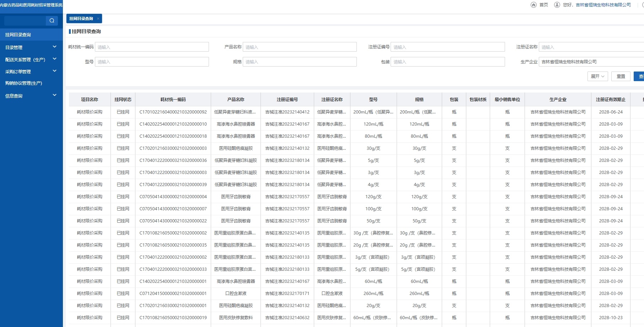Viewport: 644px width, 327px height.
Task: Focus the 耗材统一编码 input field
Action: point(152,47)
